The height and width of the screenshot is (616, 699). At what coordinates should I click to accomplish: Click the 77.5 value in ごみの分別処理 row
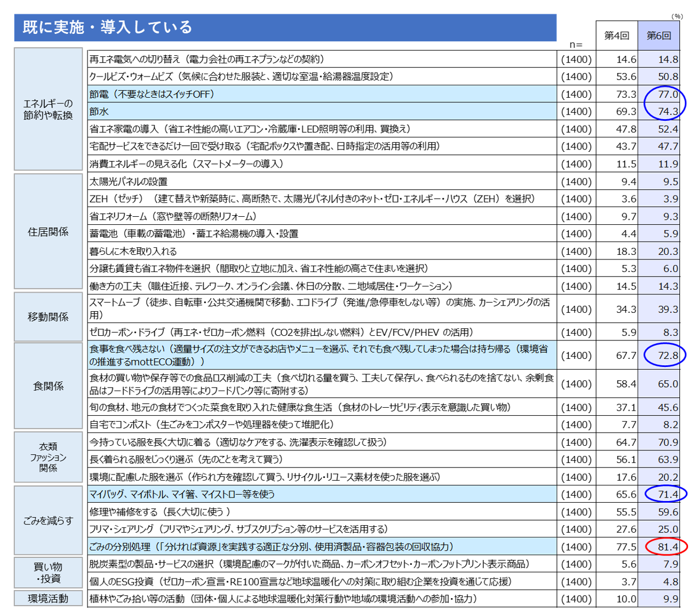[x=626, y=547]
